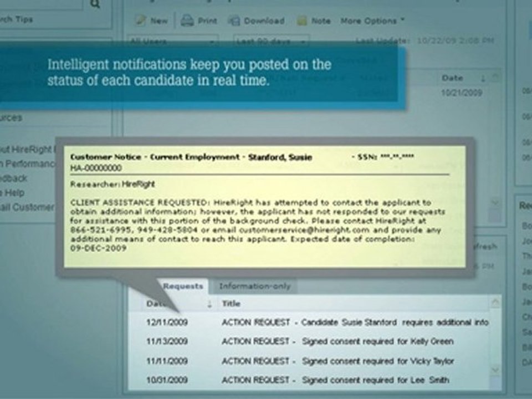532x399 pixels.
Task: Click the New document icon
Action: (x=140, y=21)
